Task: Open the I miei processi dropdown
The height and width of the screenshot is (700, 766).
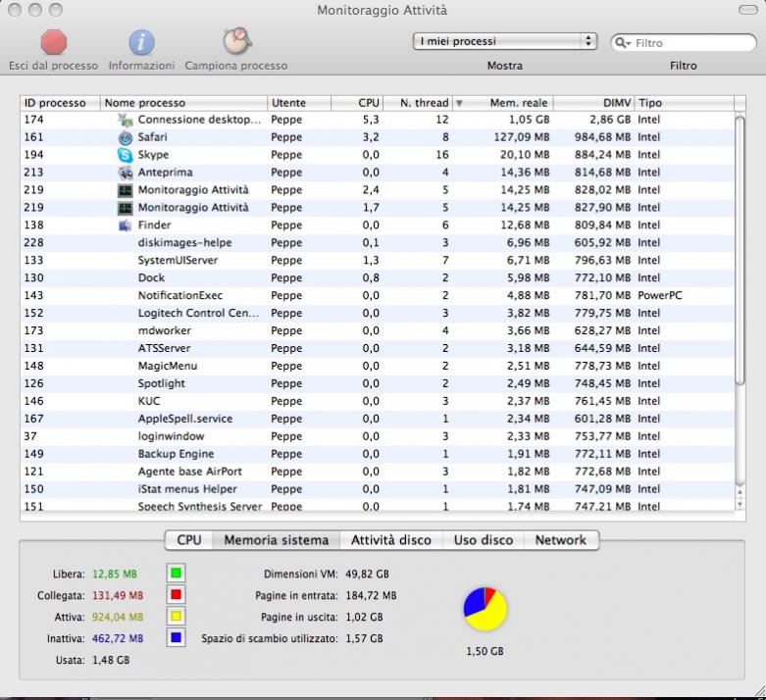Action: [x=505, y=41]
